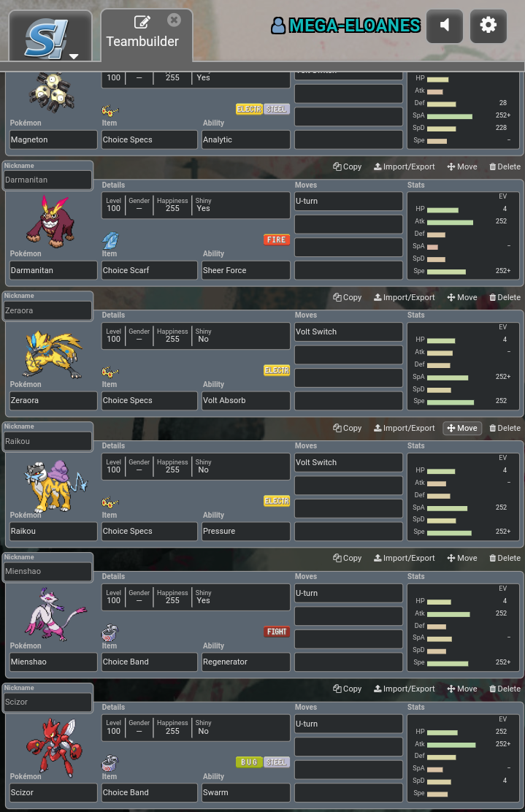Change Darmanitan's Choice Scarf item
Screen dimensions: 525x812
(150, 270)
